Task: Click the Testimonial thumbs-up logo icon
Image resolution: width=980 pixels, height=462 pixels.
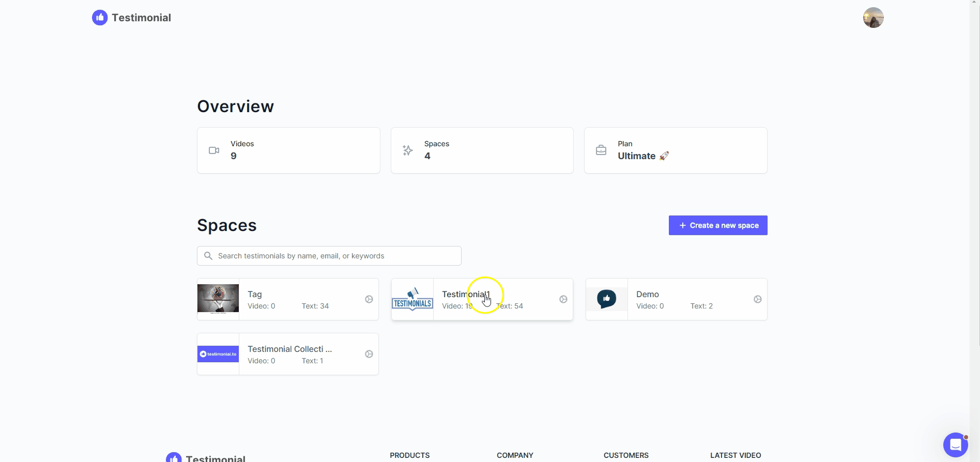Action: 100,18
